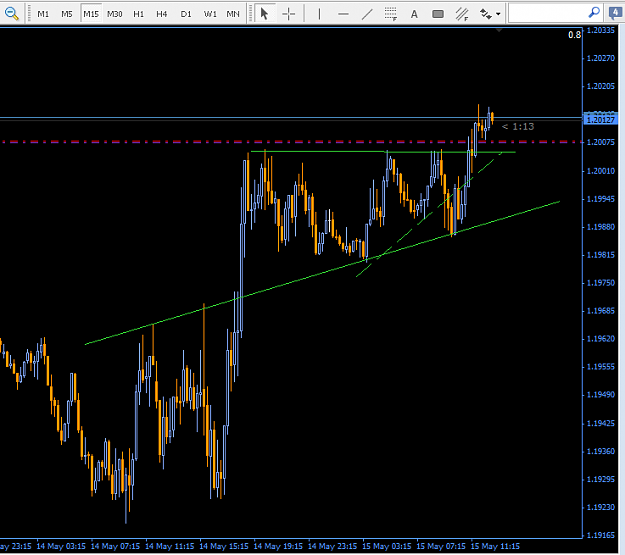Open the chat notifications icon
625x555 pixels.
point(615,14)
